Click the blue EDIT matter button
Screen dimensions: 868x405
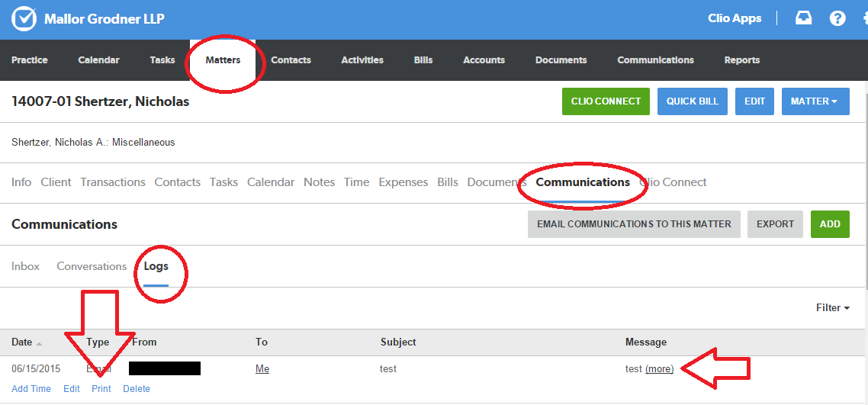[x=754, y=101]
